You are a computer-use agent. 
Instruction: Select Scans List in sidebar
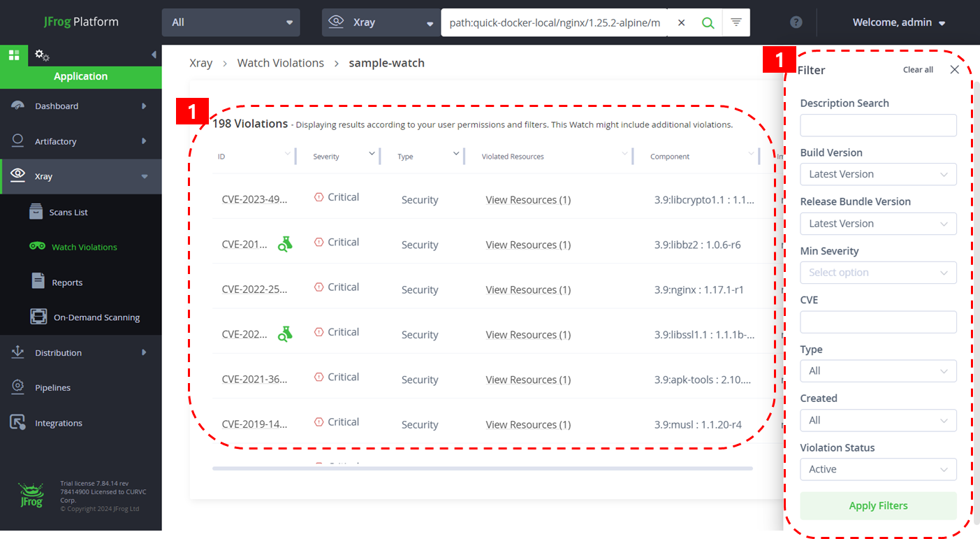68,212
